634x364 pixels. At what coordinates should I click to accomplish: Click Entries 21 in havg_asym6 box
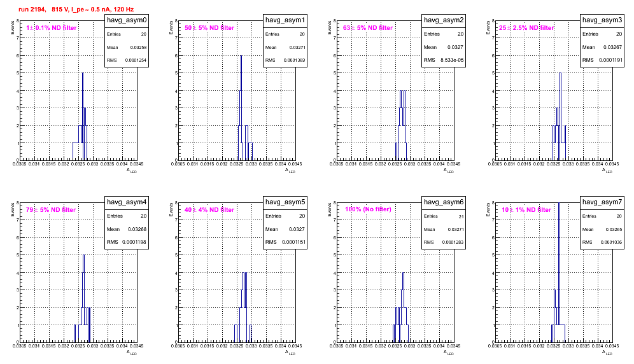pyautogui.click(x=444, y=216)
